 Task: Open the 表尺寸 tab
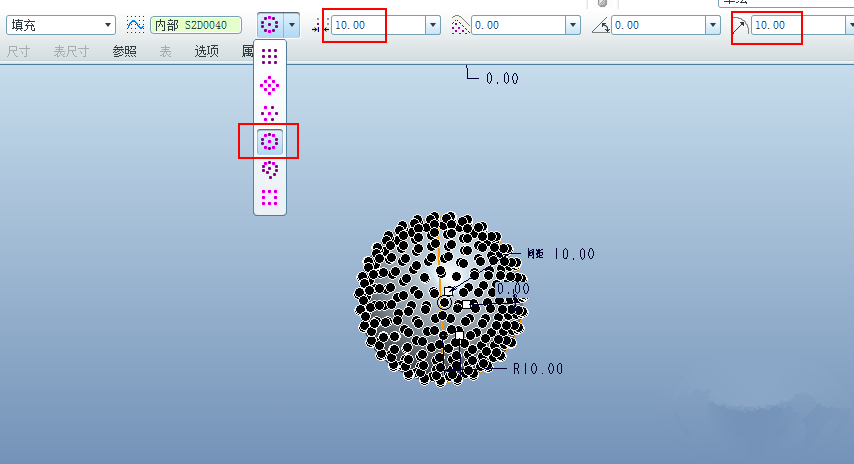(x=71, y=52)
